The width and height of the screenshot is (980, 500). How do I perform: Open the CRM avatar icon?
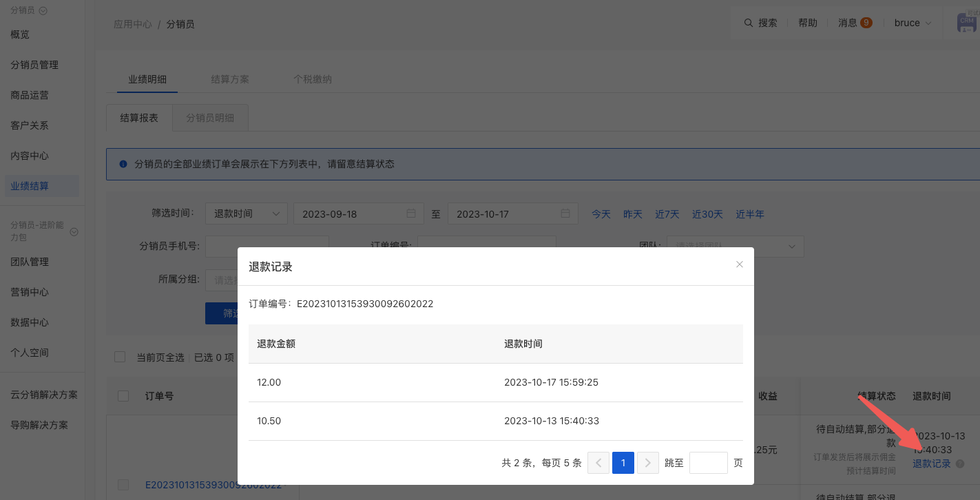pyautogui.click(x=967, y=23)
